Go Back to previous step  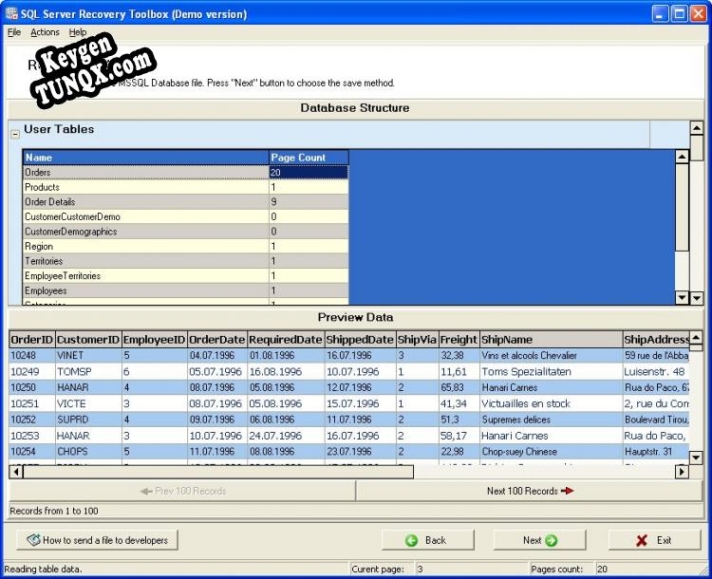[x=428, y=540]
